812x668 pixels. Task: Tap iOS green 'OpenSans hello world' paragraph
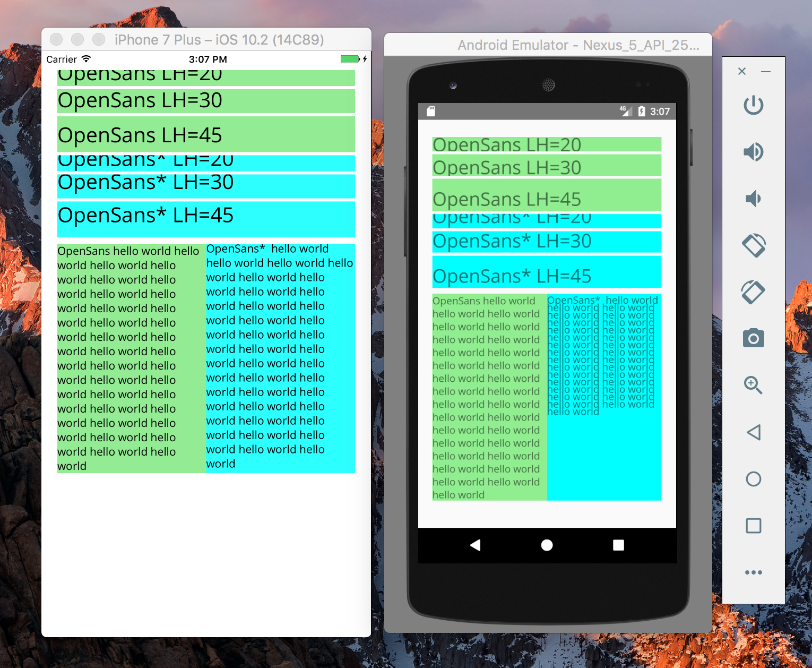click(x=131, y=358)
